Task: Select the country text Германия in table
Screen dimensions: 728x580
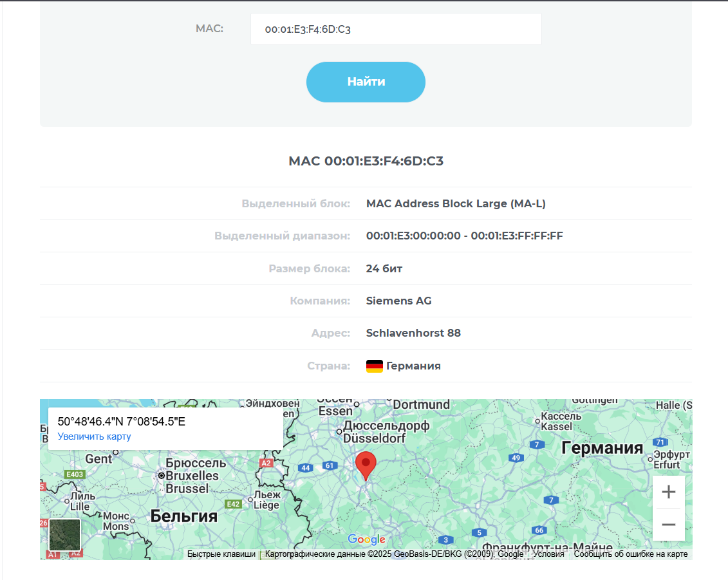Action: tap(414, 366)
